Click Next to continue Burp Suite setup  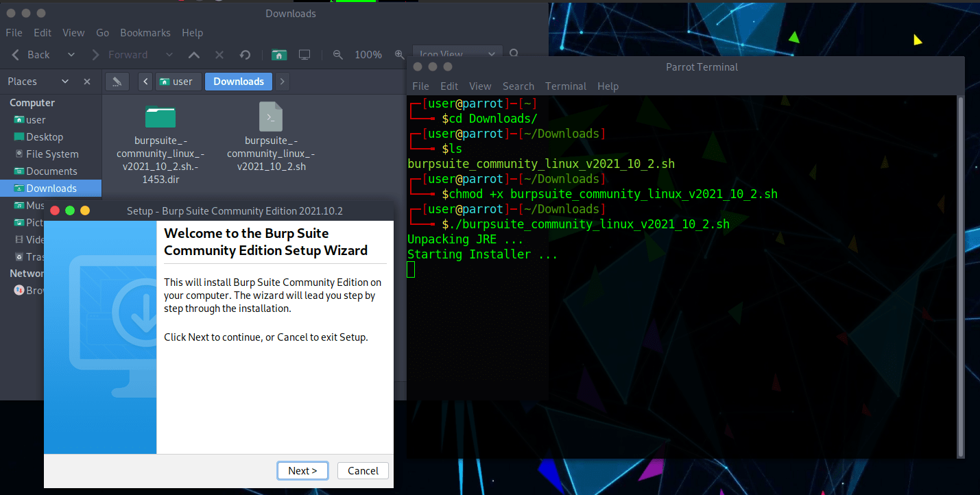point(302,470)
